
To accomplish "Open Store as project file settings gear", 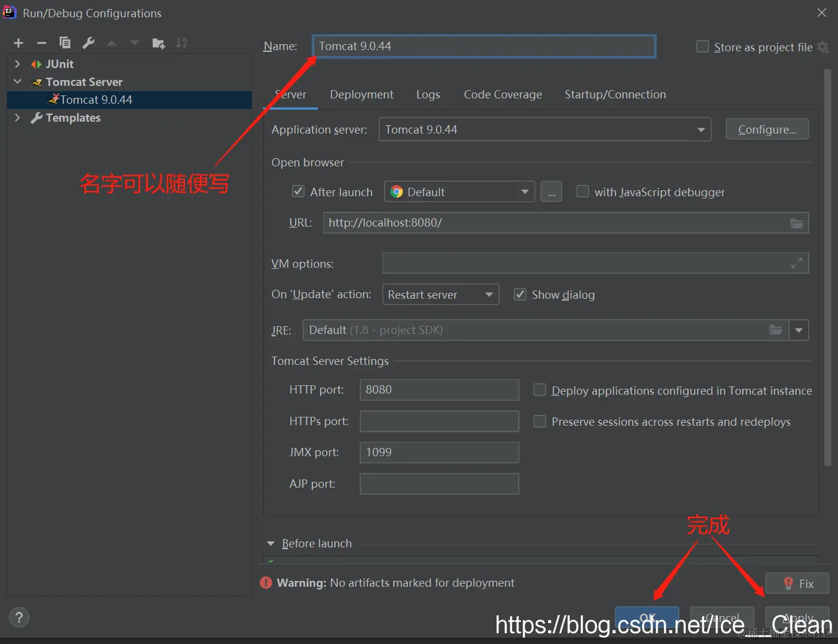I will coord(823,47).
